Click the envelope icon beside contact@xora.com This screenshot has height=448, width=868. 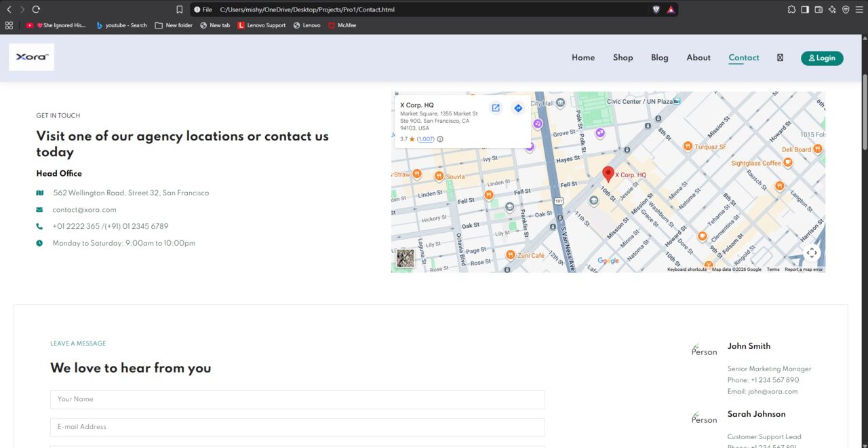click(39, 210)
